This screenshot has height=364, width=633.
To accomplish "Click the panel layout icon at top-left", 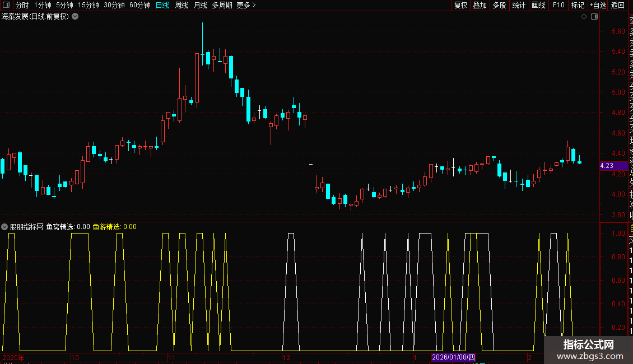I will pos(6,5).
